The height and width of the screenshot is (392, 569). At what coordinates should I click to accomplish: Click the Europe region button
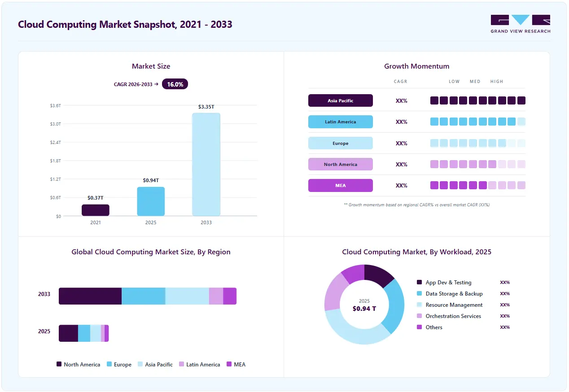pyautogui.click(x=341, y=143)
